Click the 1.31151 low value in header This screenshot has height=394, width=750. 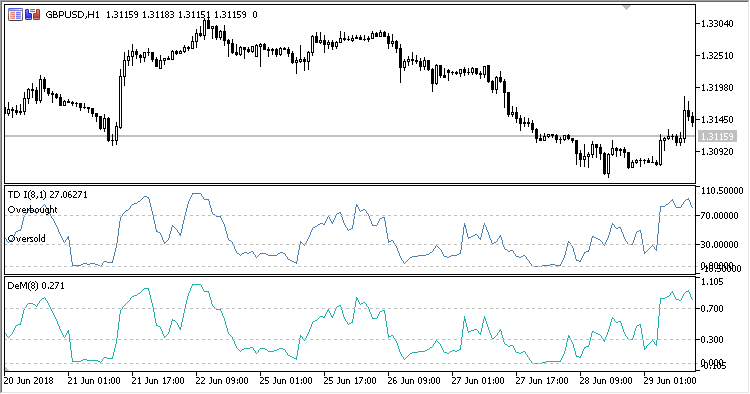click(x=194, y=15)
